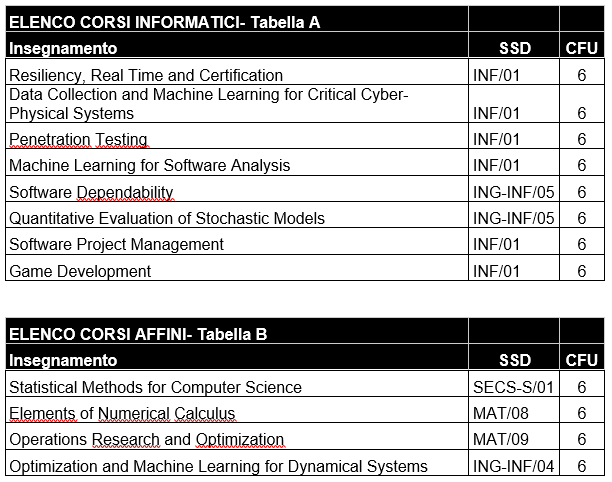The image size is (612, 482).
Task: Click the Elements of Numerical Calculus text
Action: tap(122, 413)
